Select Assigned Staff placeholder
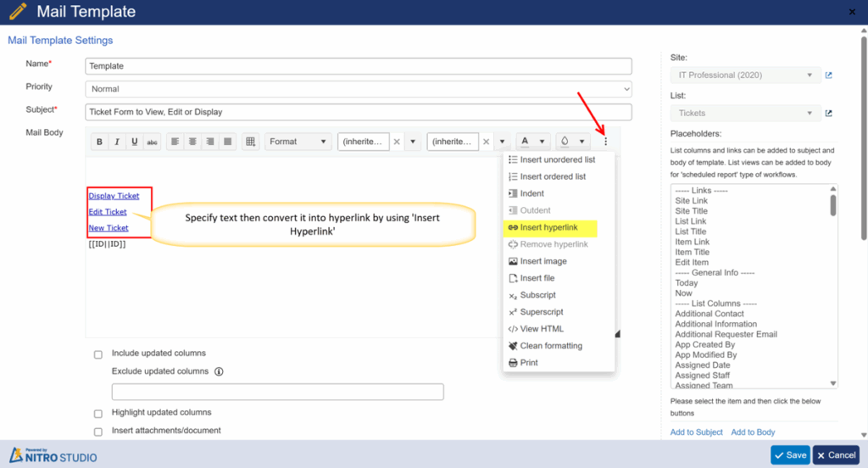 [x=702, y=375]
